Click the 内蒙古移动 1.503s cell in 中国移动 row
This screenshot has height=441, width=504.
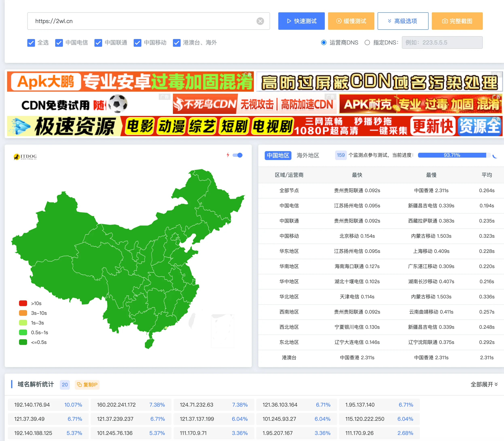[431, 236]
